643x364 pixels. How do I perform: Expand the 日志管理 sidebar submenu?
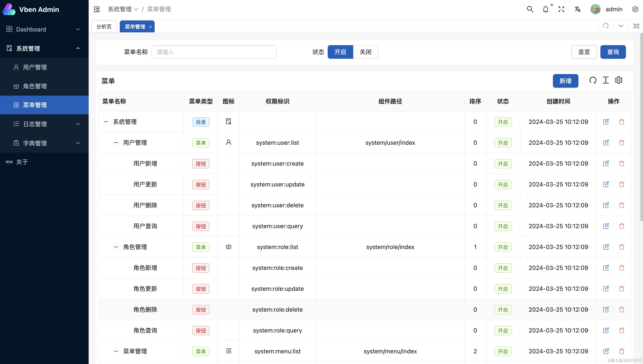click(44, 124)
